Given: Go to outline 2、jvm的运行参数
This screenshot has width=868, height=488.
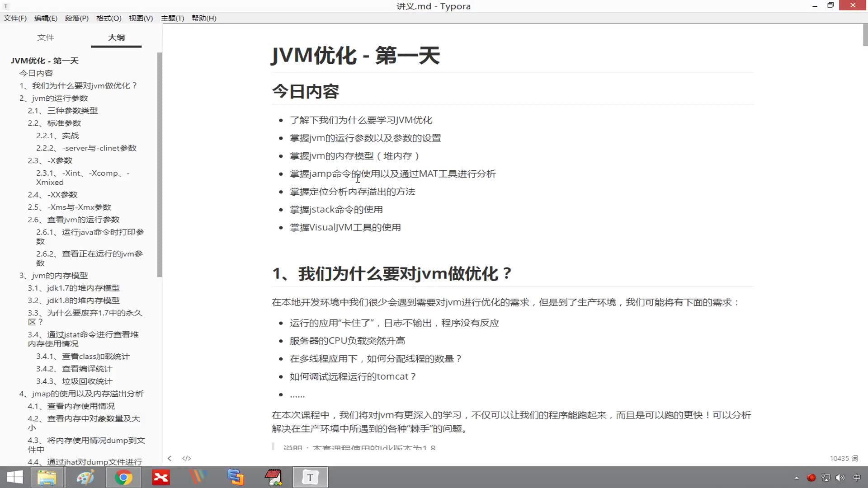Looking at the screenshot, I should click(53, 98).
